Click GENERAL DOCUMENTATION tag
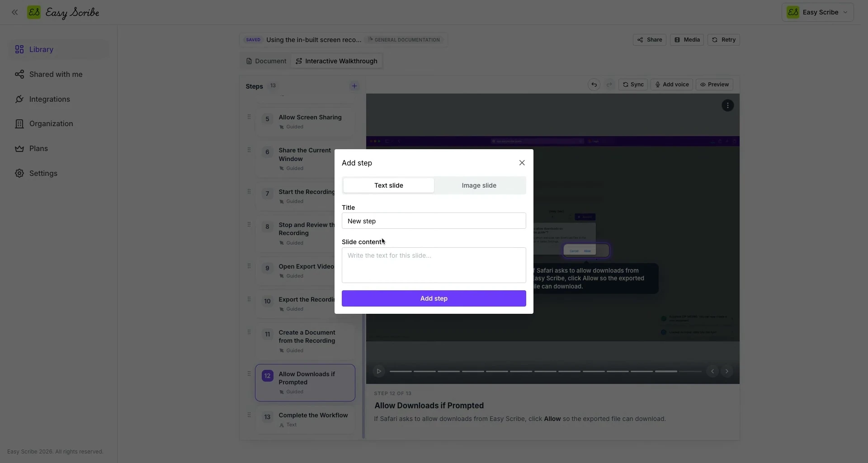This screenshot has height=463, width=868. click(404, 40)
